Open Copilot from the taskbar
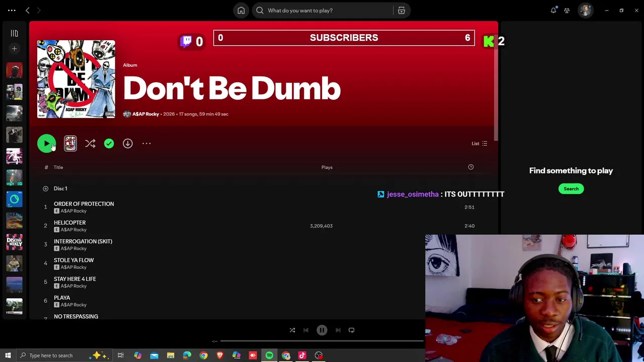 [137, 355]
